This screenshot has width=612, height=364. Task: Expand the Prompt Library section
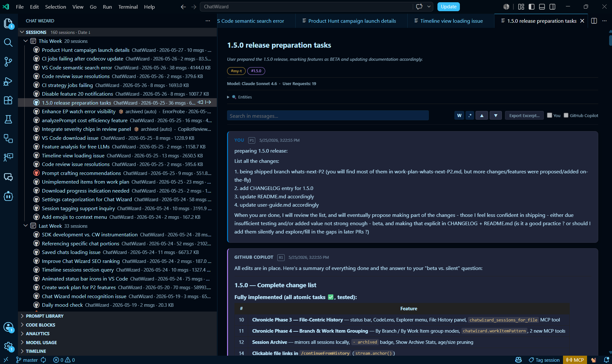coord(45,316)
